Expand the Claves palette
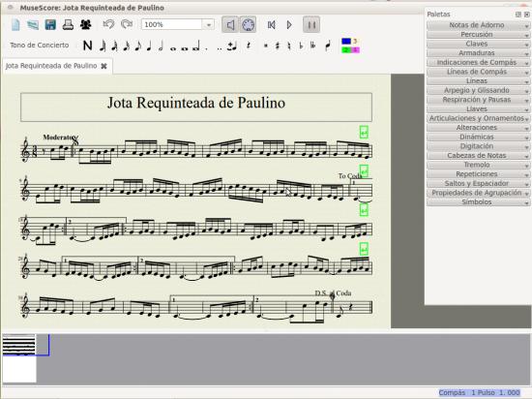 point(478,44)
